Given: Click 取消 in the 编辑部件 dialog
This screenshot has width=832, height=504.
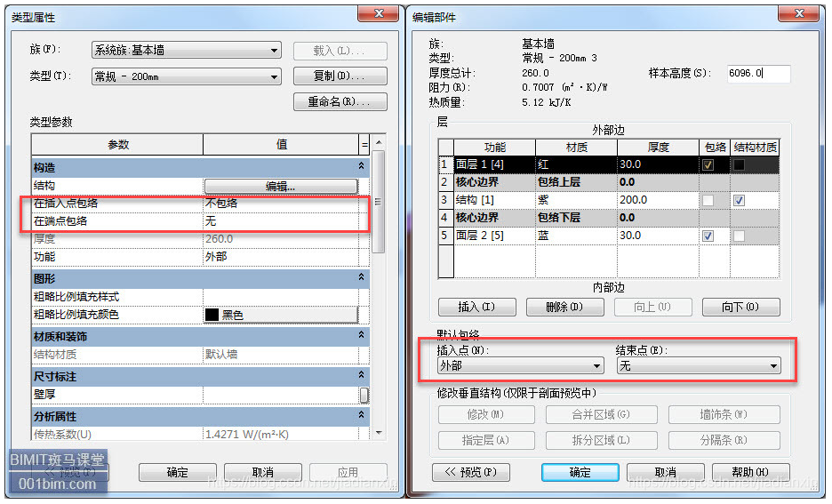Looking at the screenshot, I should pos(666,472).
